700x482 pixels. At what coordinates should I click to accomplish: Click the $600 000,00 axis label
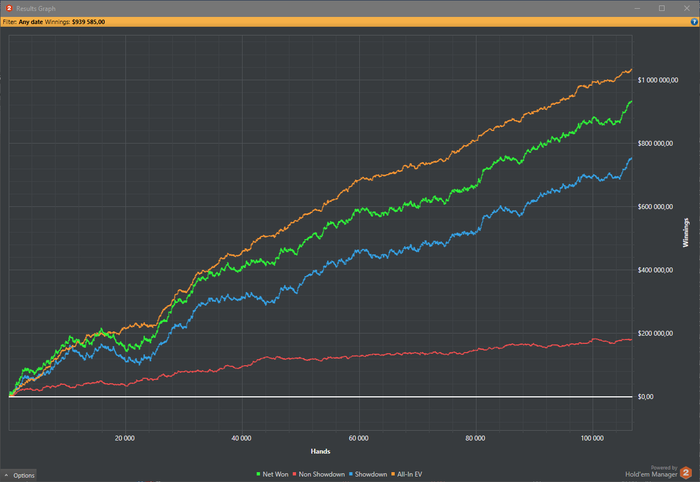[x=655, y=207]
